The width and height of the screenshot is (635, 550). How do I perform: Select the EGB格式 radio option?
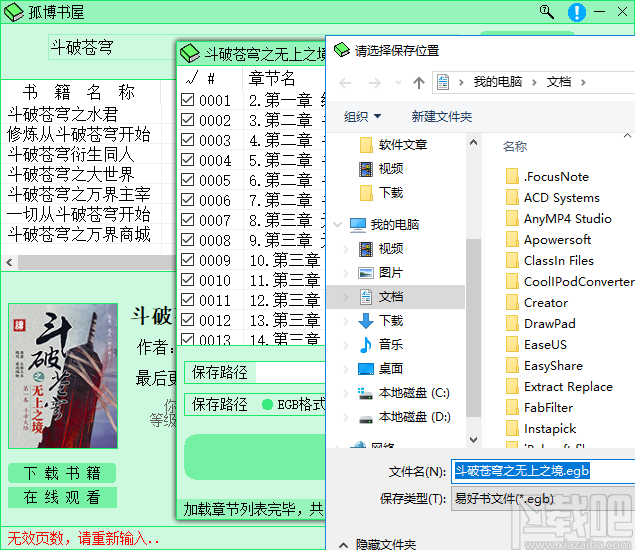[x=267, y=405]
